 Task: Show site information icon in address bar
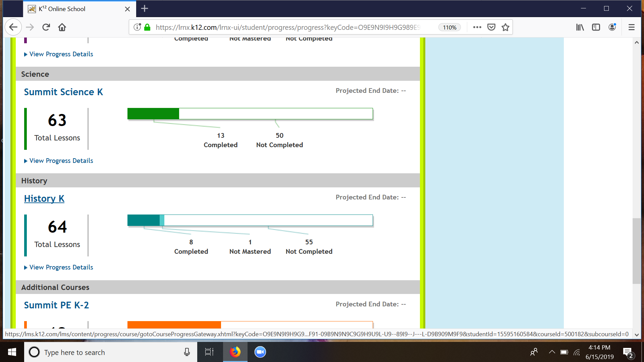coord(137,27)
